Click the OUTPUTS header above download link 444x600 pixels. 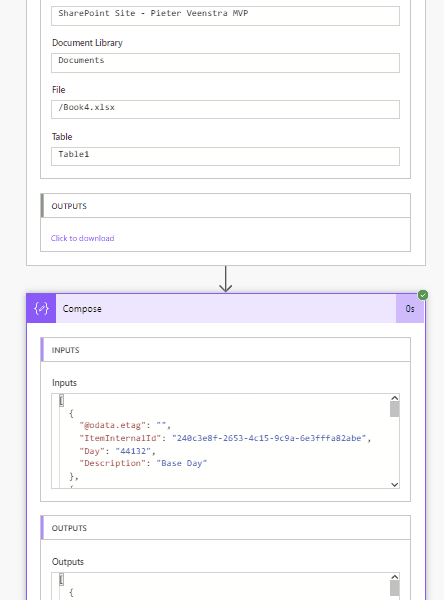coord(225,206)
